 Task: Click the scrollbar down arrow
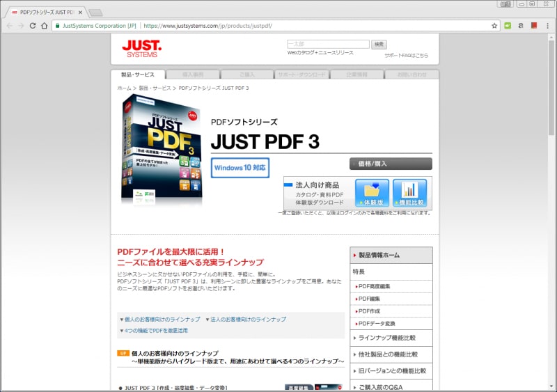[x=551, y=386]
